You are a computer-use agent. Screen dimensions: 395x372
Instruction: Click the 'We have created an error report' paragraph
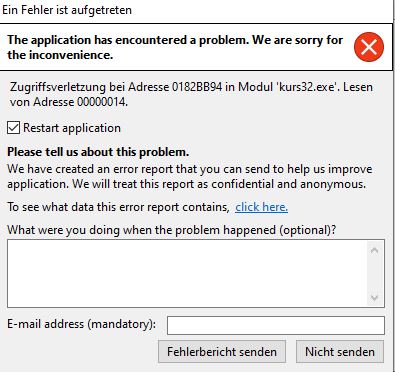coord(189,176)
